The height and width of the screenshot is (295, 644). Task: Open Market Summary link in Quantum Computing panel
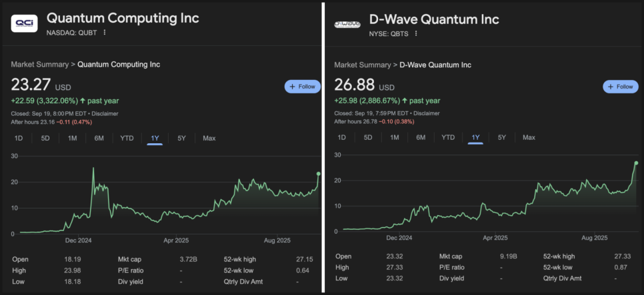click(40, 65)
